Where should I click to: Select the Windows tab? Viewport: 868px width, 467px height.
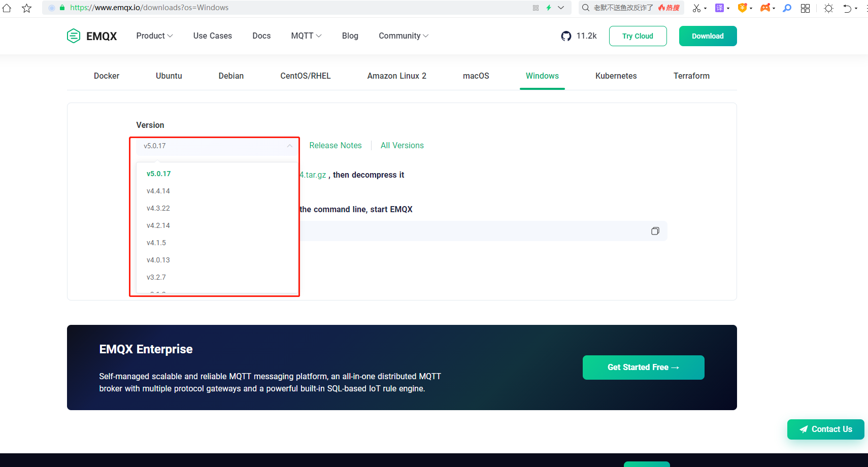tap(542, 76)
